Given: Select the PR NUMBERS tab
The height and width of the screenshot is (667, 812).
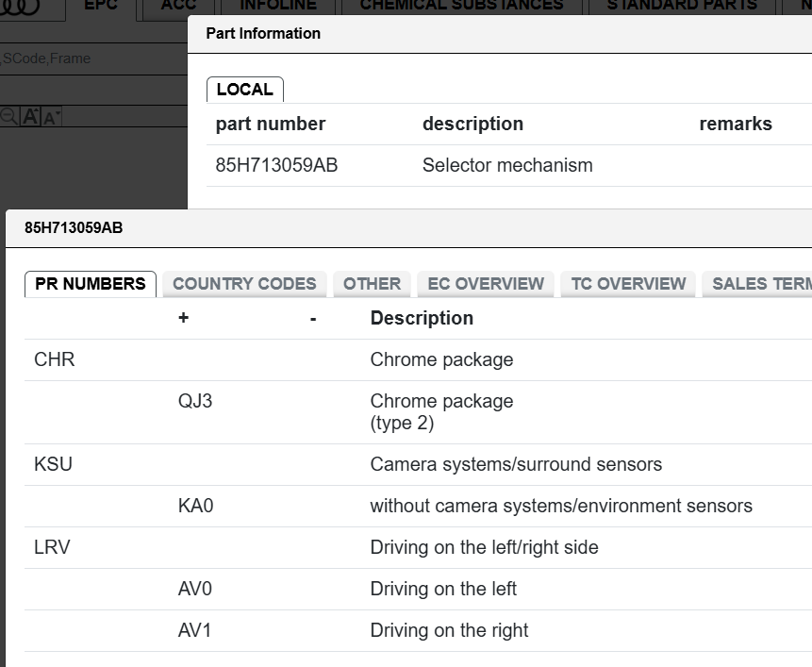Looking at the screenshot, I should (91, 284).
